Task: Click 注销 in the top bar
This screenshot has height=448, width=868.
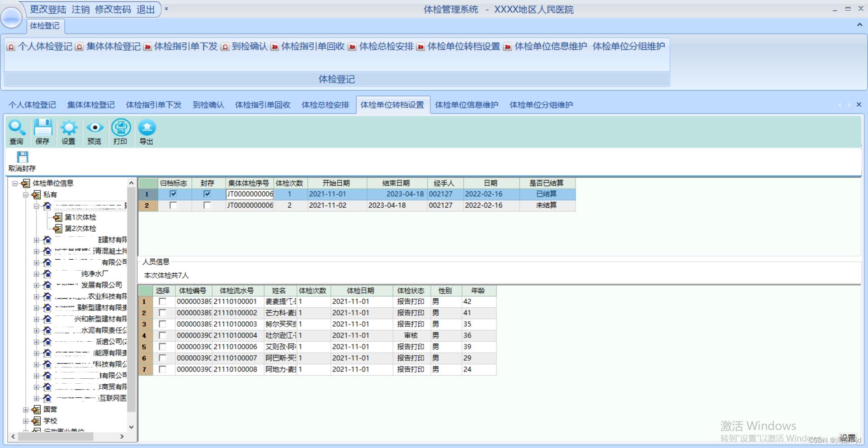Action: click(x=80, y=10)
